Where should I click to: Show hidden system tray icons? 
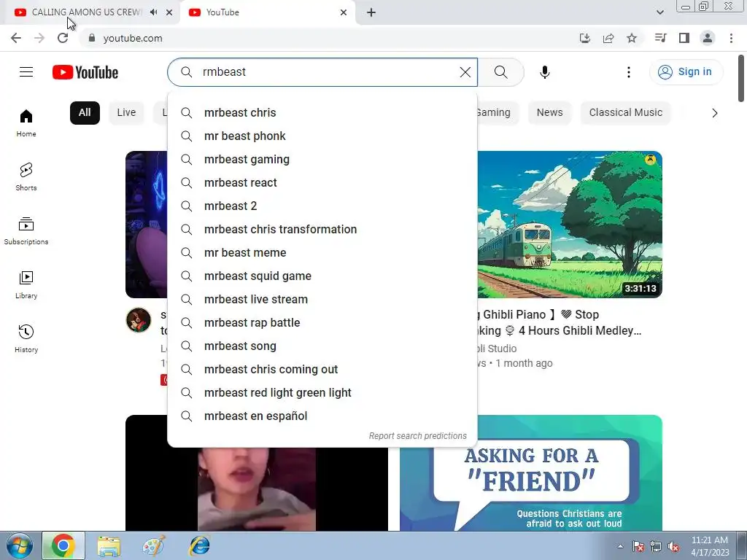(620, 547)
